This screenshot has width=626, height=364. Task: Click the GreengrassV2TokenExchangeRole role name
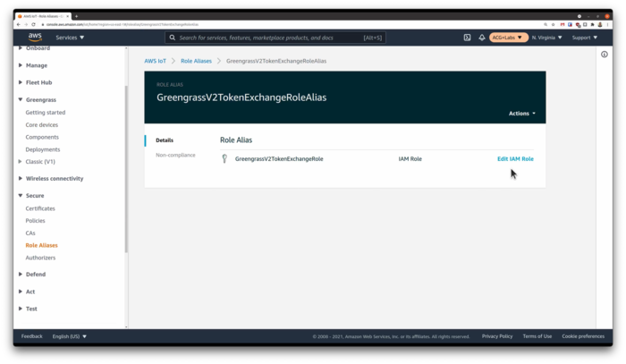point(279,159)
